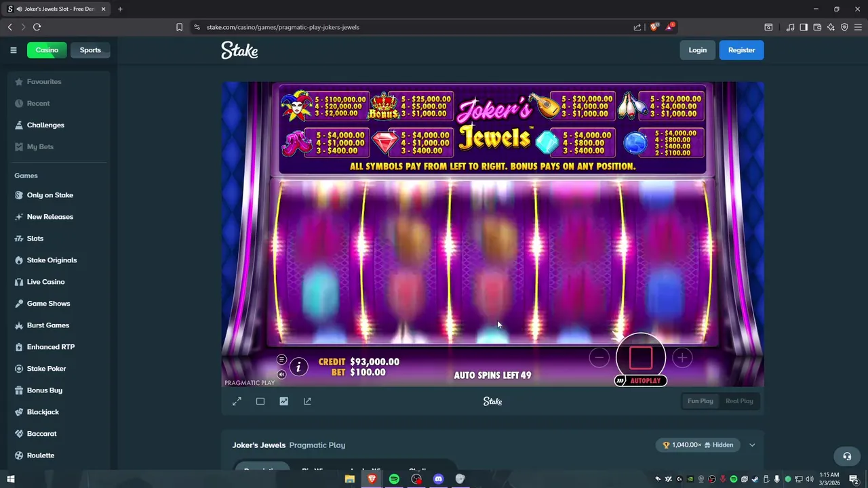The height and width of the screenshot is (488, 868).
Task: Click the Baccarat icon
Action: tap(19, 434)
